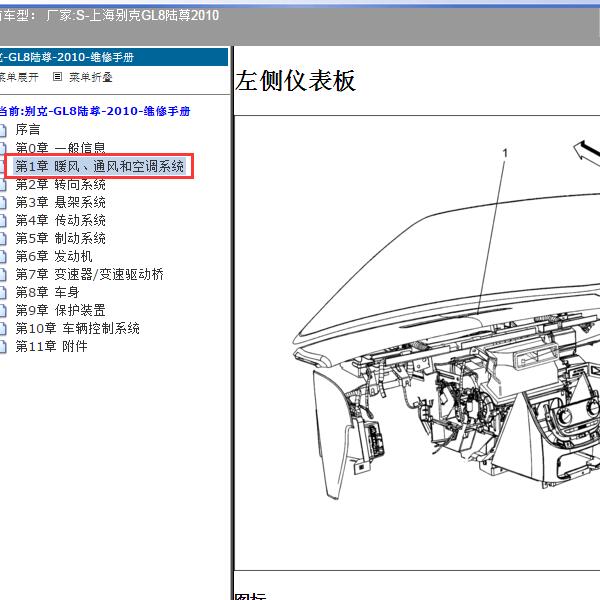Click the 厂家:S-上海别克GL8陆尊2010 title text
600x600 pixels.
tap(132, 16)
